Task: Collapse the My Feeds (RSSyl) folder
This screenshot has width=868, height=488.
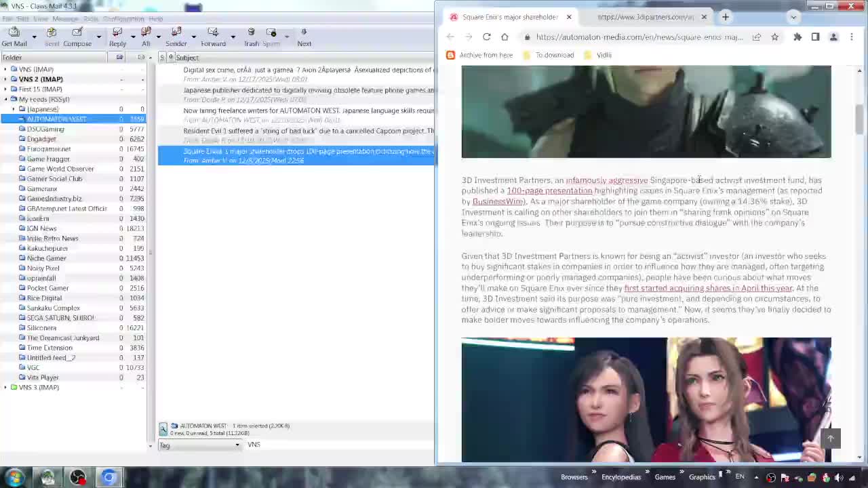Action: pyautogui.click(x=5, y=99)
